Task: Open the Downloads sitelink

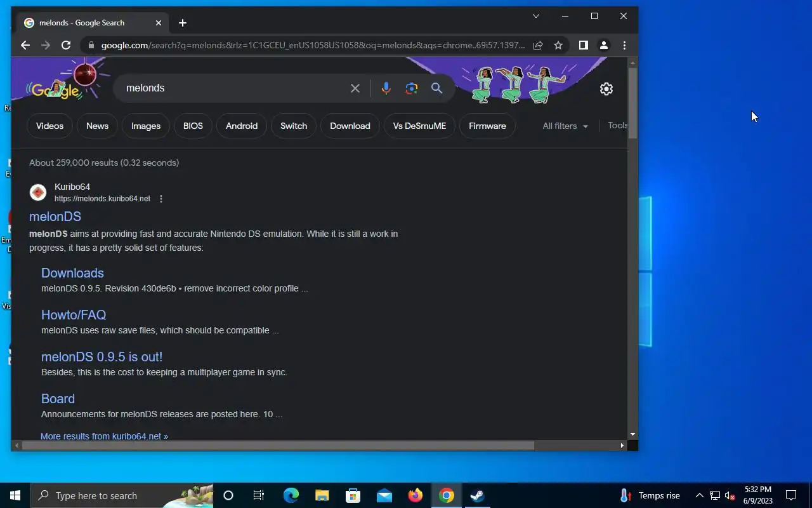Action: [72, 273]
